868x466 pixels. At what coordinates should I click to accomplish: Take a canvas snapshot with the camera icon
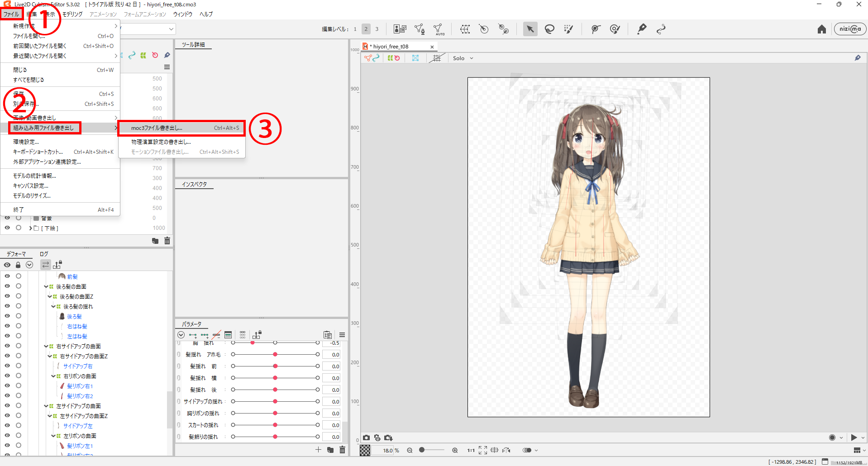[366, 437]
